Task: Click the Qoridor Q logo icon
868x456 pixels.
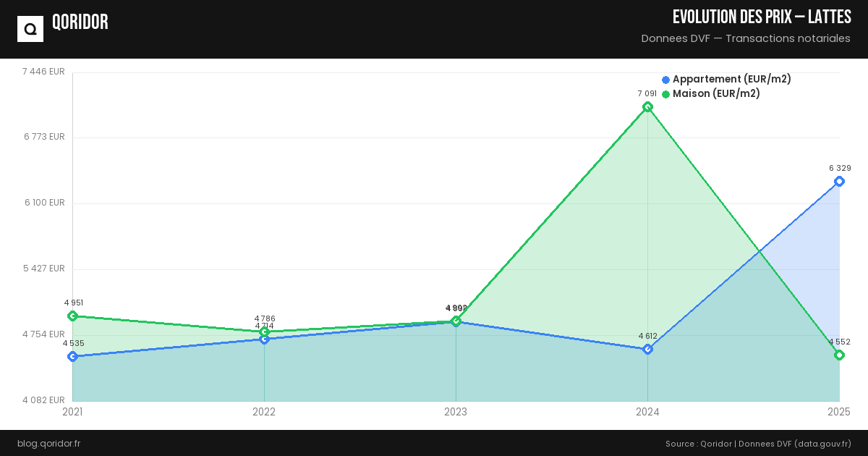Action: coord(30,29)
